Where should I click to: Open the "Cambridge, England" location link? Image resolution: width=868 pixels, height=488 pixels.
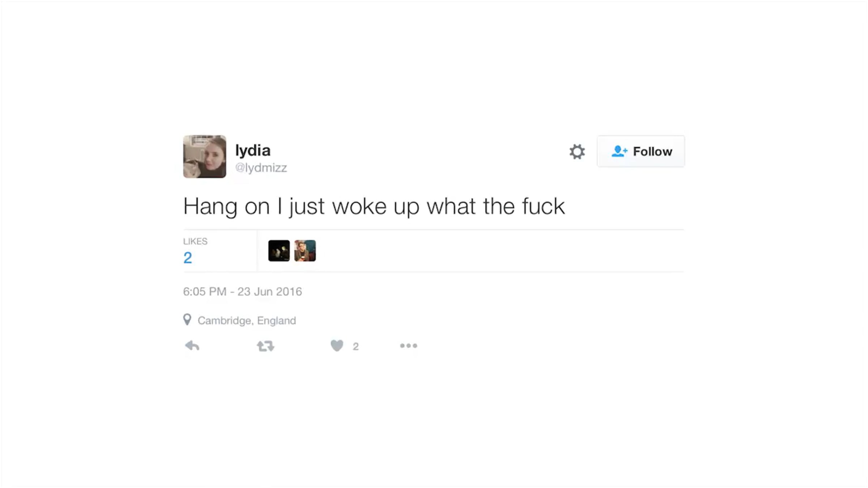point(247,321)
